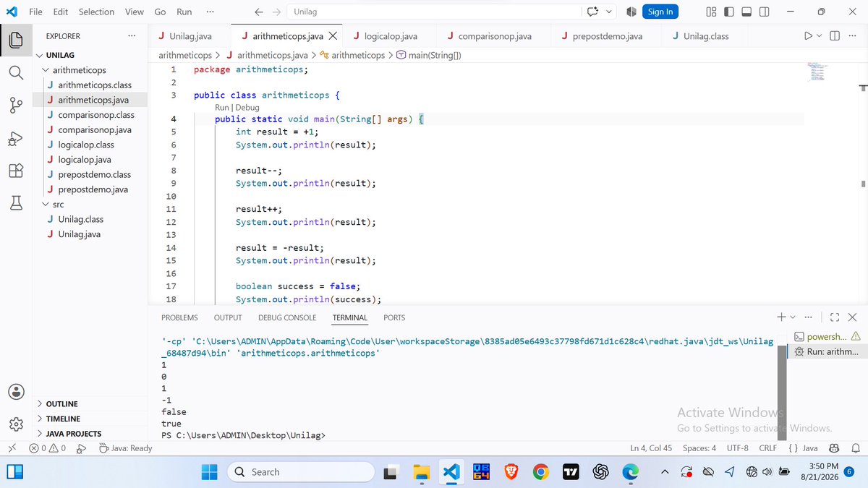This screenshot has width=868, height=488.
Task: Open prepostdemo.java in explorer
Action: pos(93,189)
